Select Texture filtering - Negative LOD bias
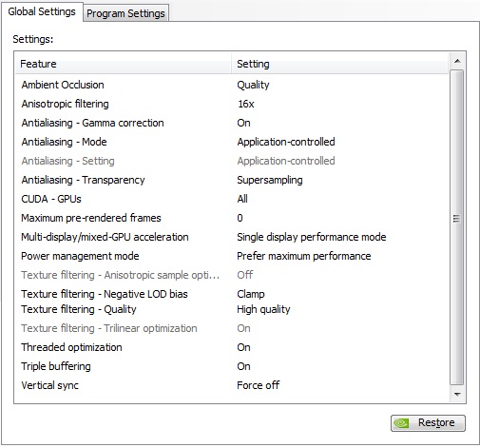This screenshot has height=448, width=480. coord(105,294)
